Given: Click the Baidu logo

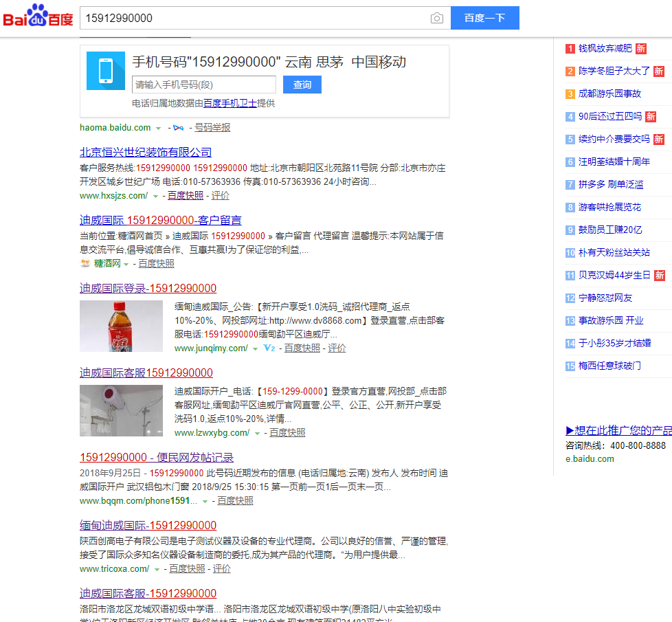Looking at the screenshot, I should [x=38, y=16].
